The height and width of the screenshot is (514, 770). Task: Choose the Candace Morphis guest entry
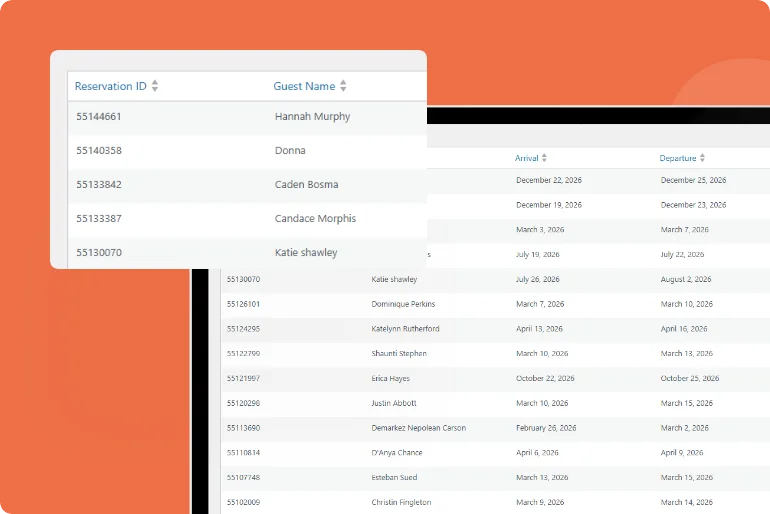click(315, 219)
